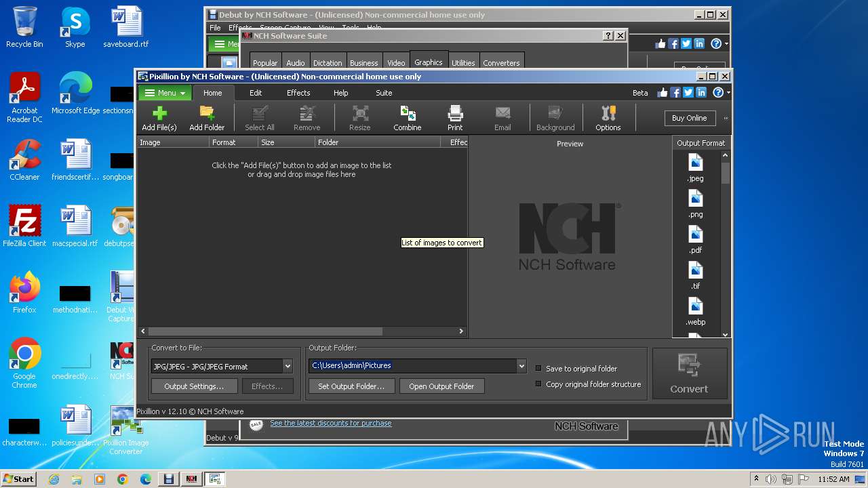Click the Beta label in Pixillion header

(640, 93)
